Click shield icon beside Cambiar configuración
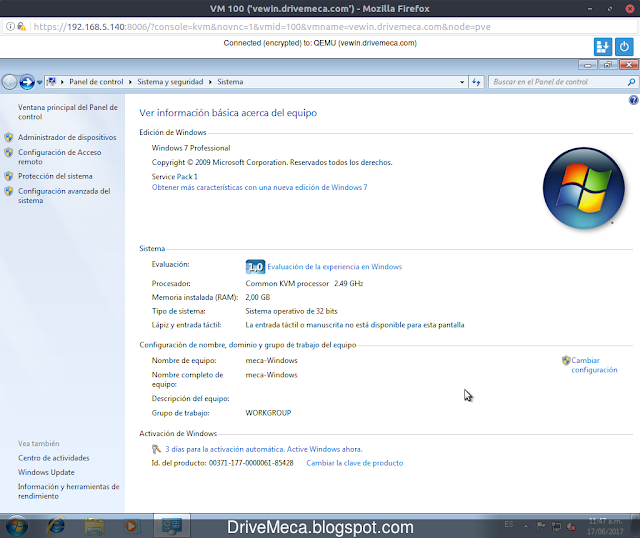Screen dimensions: 640x538 point(566,360)
